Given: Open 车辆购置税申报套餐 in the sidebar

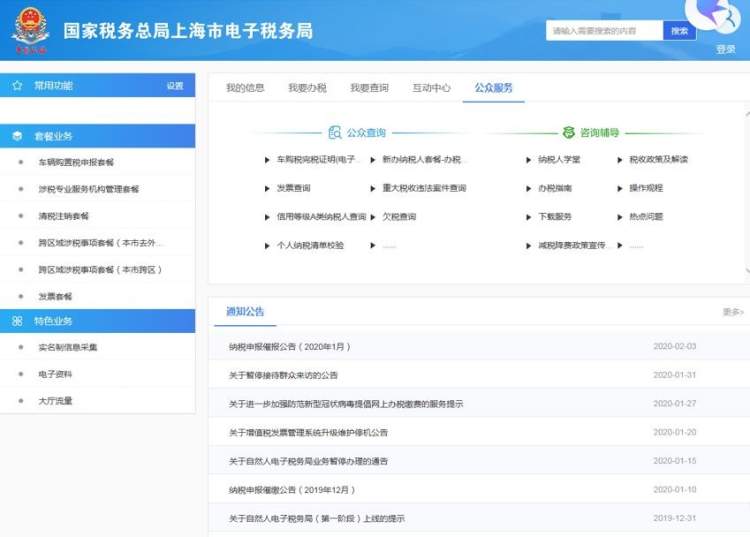Looking at the screenshot, I should tap(76, 161).
